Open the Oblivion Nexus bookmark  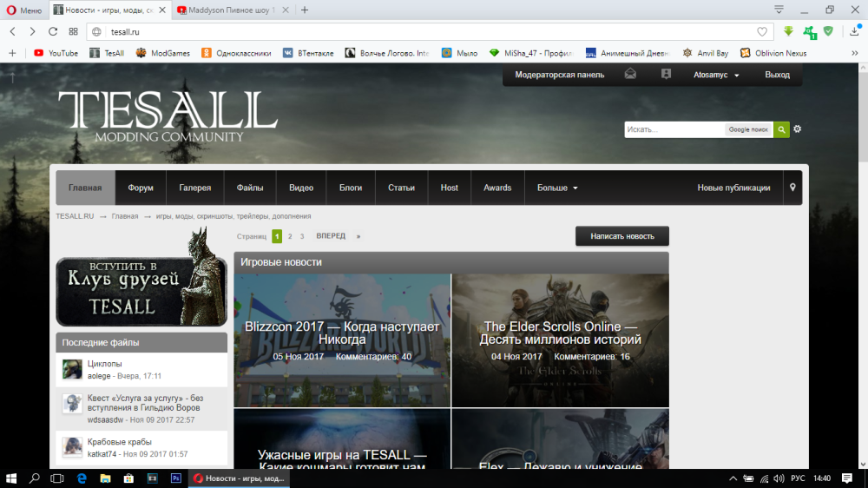774,53
